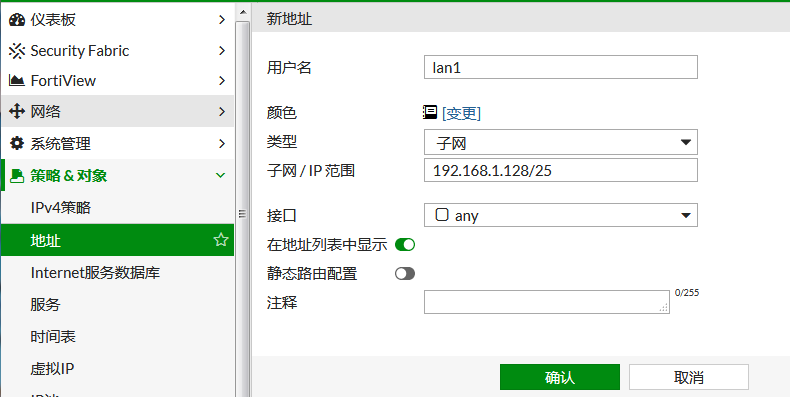Viewport: 790px width, 397px height.
Task: Expand the Security Fabric chevron
Action: [x=222, y=51]
